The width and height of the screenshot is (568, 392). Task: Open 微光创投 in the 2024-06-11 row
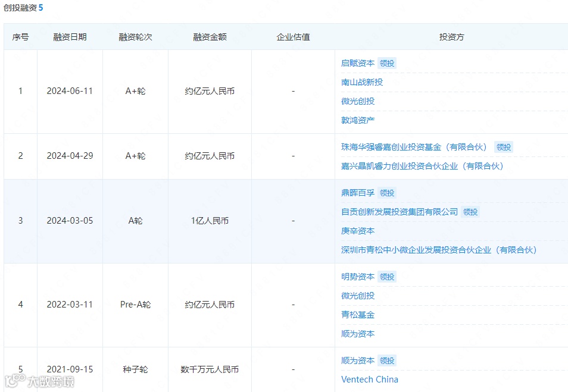click(x=358, y=101)
